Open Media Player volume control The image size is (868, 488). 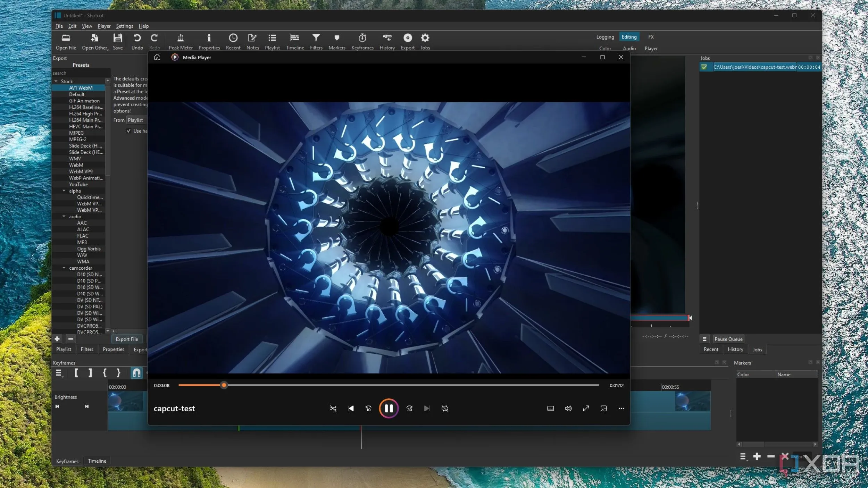(568, 409)
